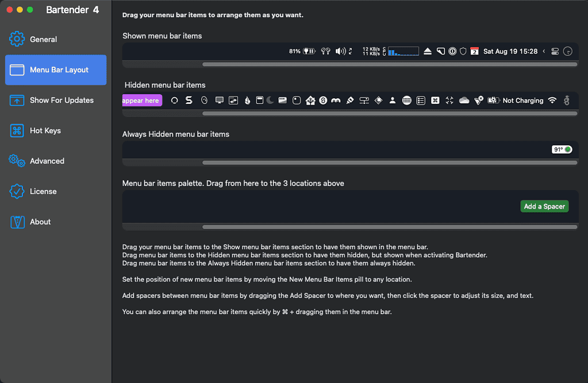Click the OneDrive cloud icon
This screenshot has width=588, height=383.
(x=464, y=100)
